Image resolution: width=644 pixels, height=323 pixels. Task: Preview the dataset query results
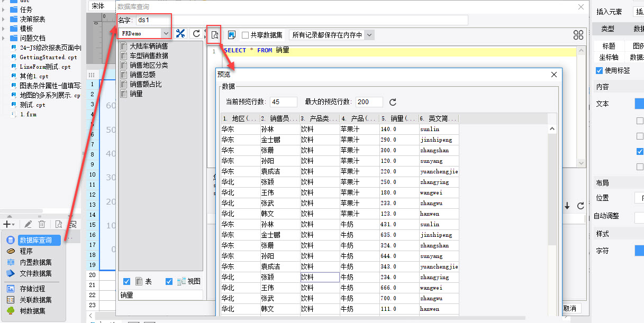214,35
